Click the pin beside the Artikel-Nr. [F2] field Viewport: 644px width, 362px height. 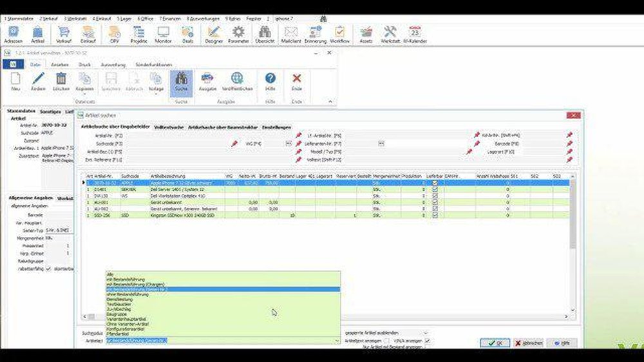point(299,135)
